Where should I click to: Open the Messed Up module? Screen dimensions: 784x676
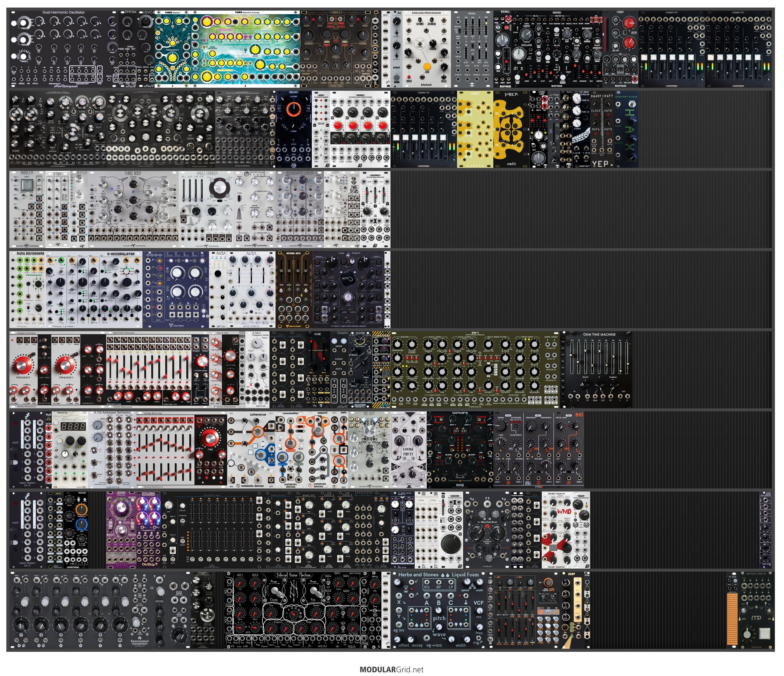[x=70, y=450]
